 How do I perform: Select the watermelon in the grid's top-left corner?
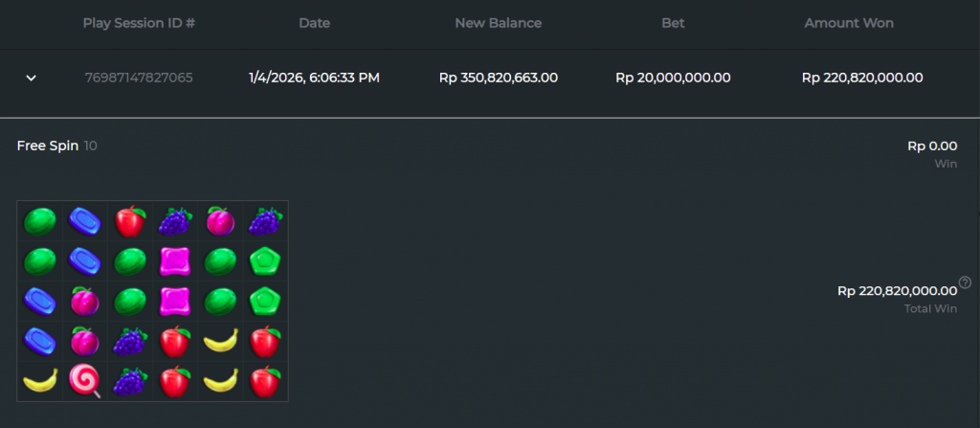[39, 221]
